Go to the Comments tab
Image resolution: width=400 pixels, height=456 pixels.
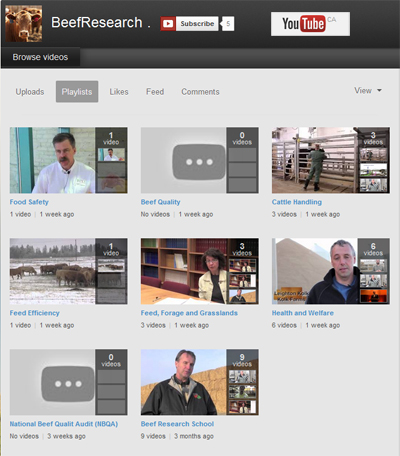coord(200,92)
